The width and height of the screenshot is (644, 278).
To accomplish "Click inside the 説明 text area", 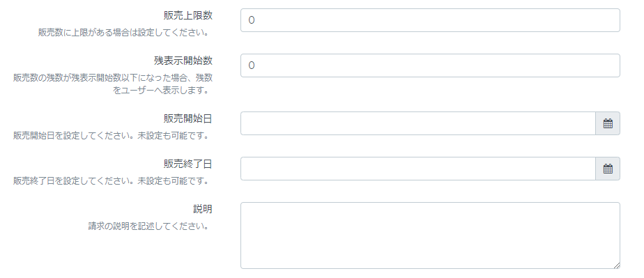I will point(430,235).
